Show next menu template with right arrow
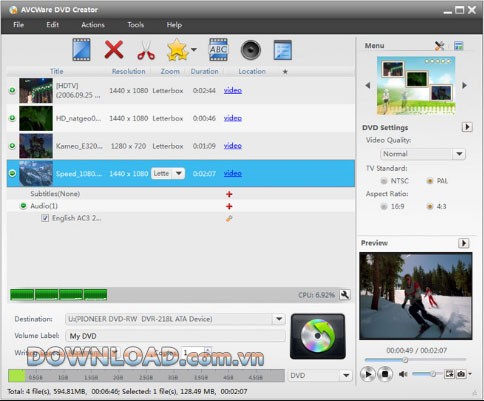The height and width of the screenshot is (401, 484). pos(464,85)
